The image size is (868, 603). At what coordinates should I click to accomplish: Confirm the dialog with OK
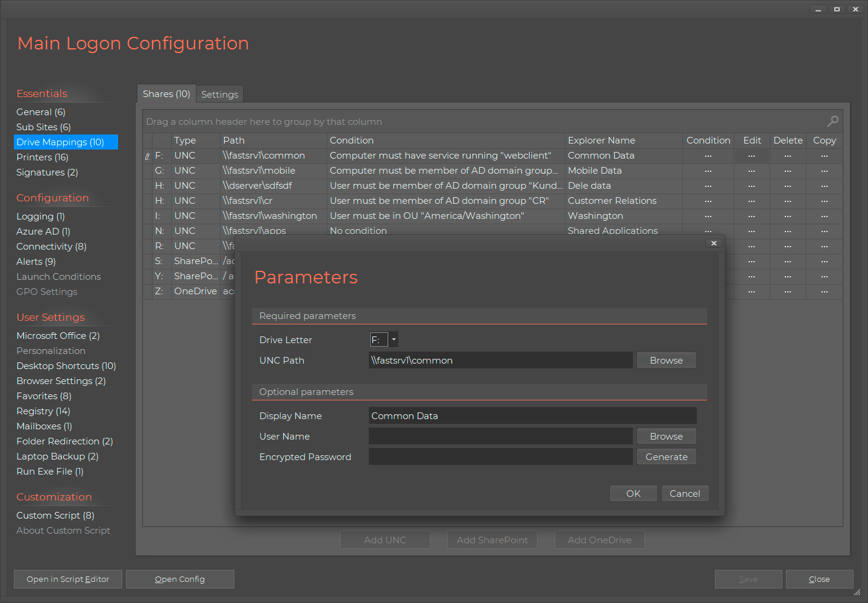click(633, 493)
